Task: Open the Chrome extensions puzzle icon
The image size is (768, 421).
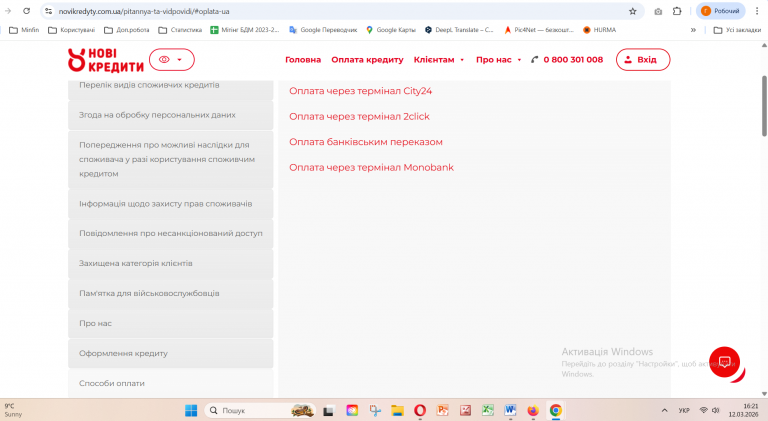Action: coord(677,11)
